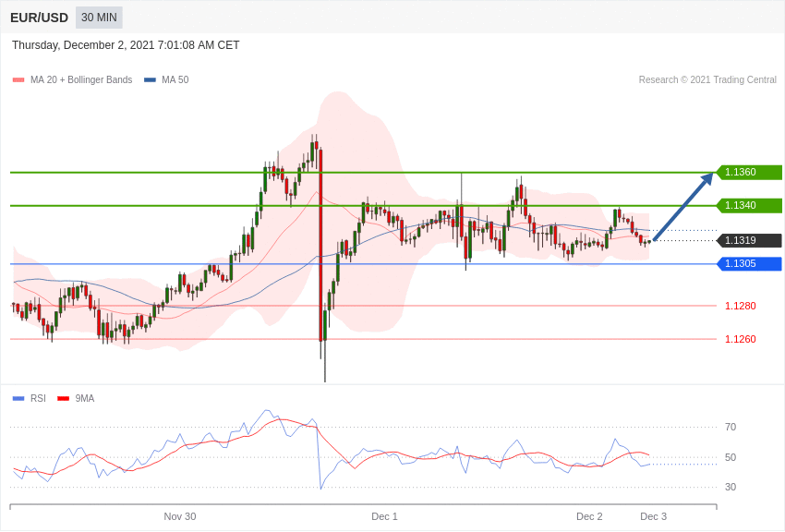Click the EUR/USD pair title
The width and height of the screenshot is (785, 532).
point(39,18)
